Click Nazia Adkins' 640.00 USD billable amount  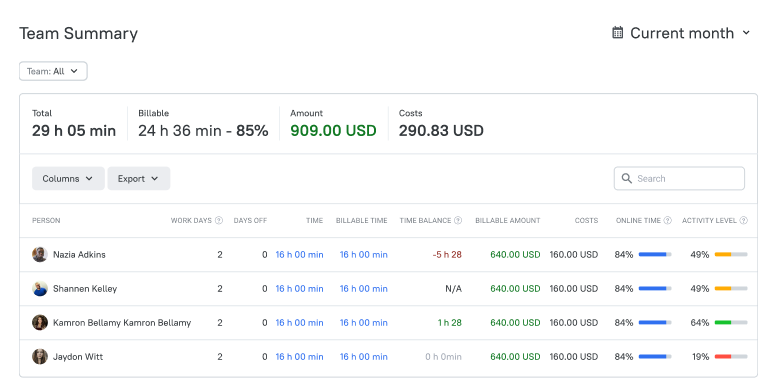point(515,255)
